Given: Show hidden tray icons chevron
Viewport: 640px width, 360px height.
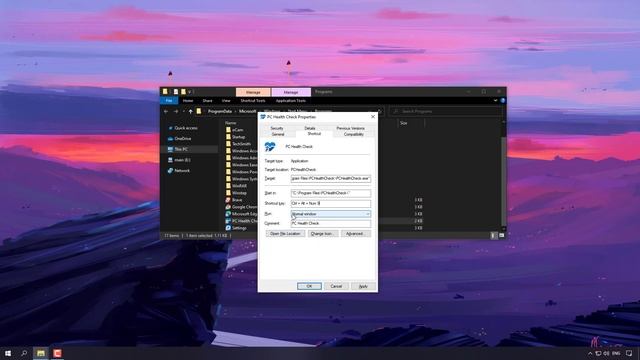Looking at the screenshot, I should [x=590, y=353].
